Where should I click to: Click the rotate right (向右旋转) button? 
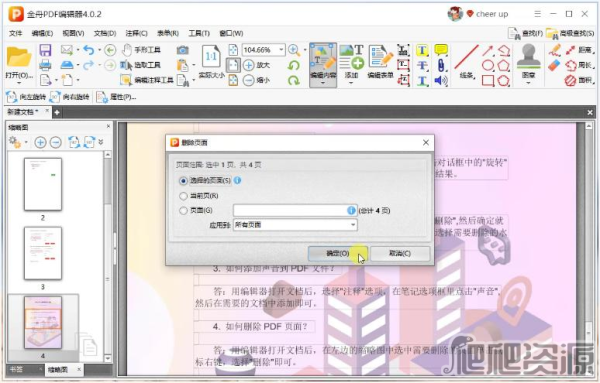point(70,97)
